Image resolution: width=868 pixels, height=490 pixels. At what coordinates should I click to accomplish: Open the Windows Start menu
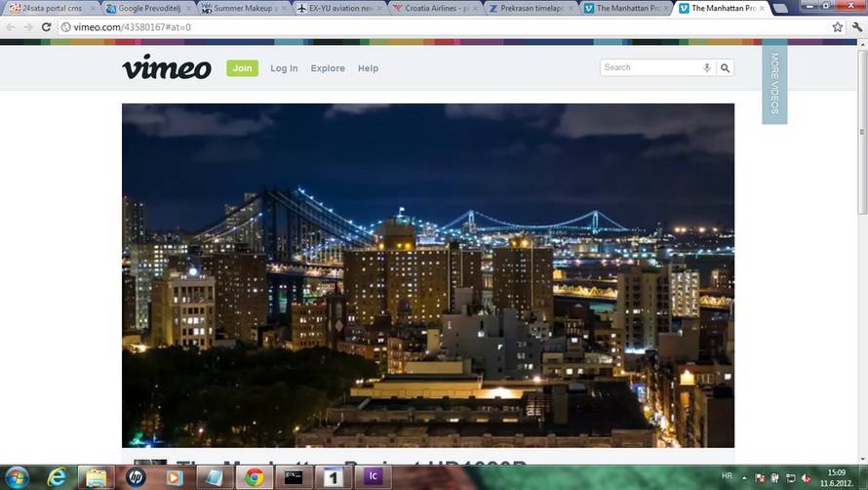[x=17, y=477]
